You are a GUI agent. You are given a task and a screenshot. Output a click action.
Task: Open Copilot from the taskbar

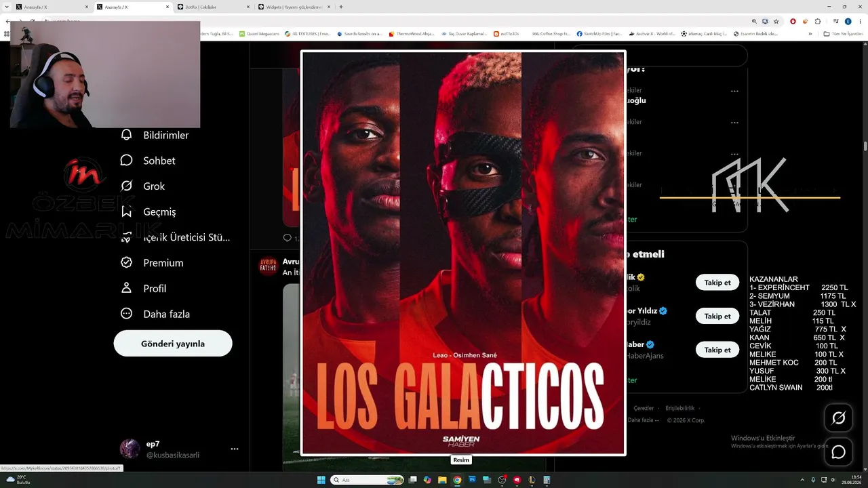click(427, 480)
